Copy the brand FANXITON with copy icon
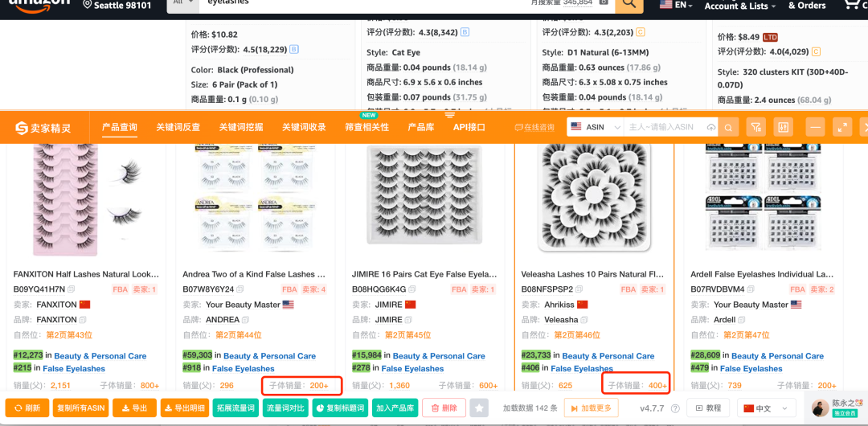 pos(83,320)
